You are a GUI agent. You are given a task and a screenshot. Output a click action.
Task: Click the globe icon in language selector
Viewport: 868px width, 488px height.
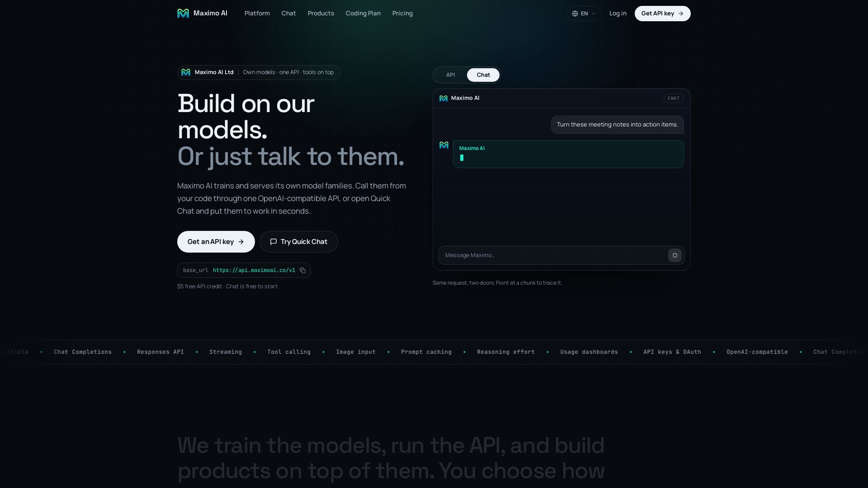(x=575, y=14)
